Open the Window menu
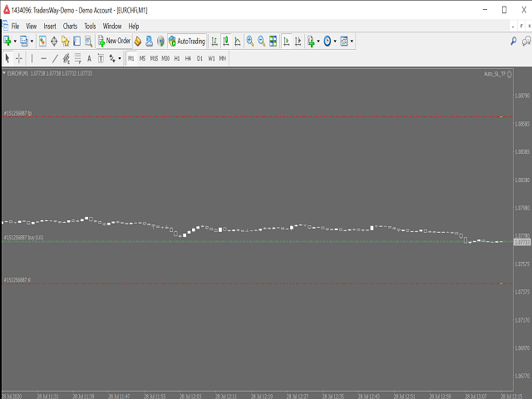The width and height of the screenshot is (532, 399). tap(112, 26)
